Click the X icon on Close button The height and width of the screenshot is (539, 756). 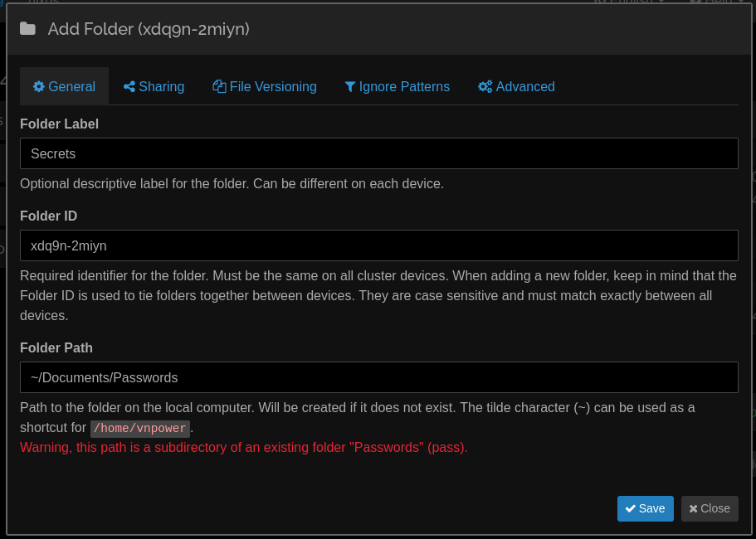pyautogui.click(x=693, y=508)
